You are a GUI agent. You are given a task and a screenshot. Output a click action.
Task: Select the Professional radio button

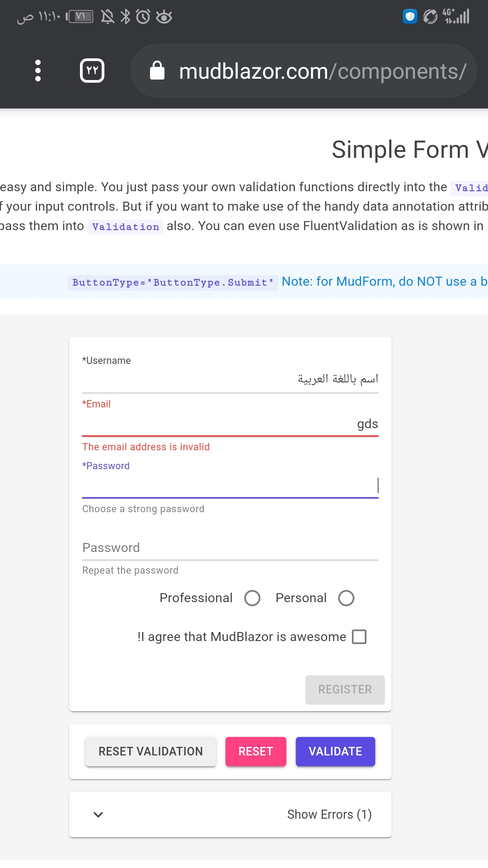coord(252,598)
